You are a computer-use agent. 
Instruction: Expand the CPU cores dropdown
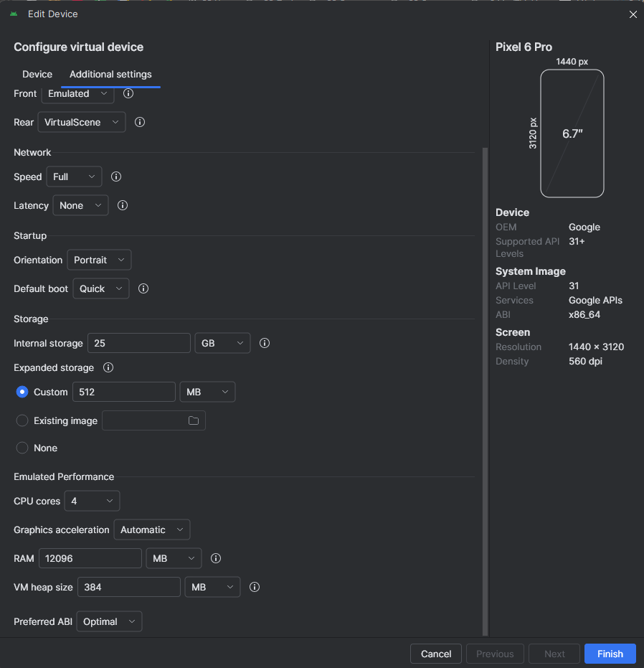click(92, 501)
